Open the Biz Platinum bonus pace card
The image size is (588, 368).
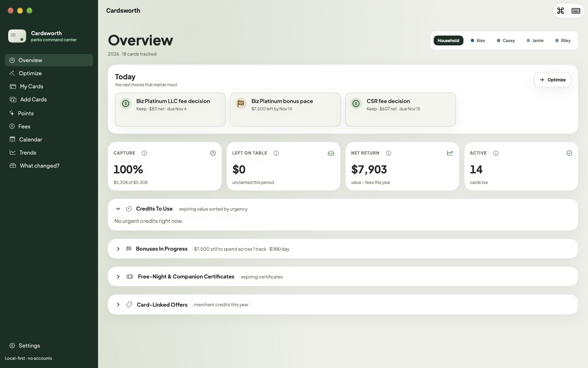point(285,110)
